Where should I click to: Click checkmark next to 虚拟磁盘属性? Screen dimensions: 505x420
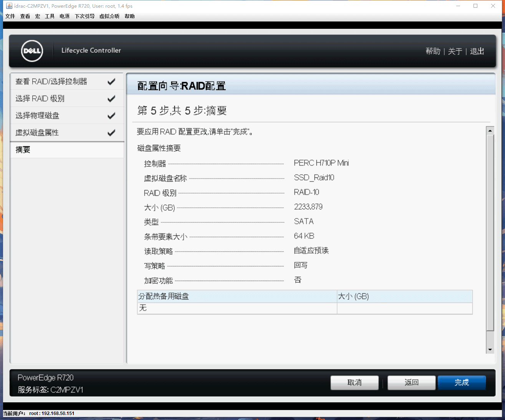click(x=111, y=133)
